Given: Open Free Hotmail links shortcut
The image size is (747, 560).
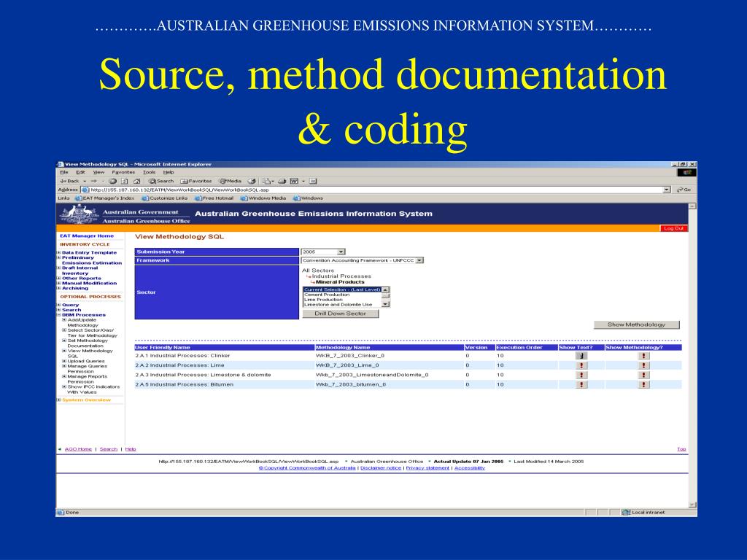Looking at the screenshot, I should (x=214, y=198).
